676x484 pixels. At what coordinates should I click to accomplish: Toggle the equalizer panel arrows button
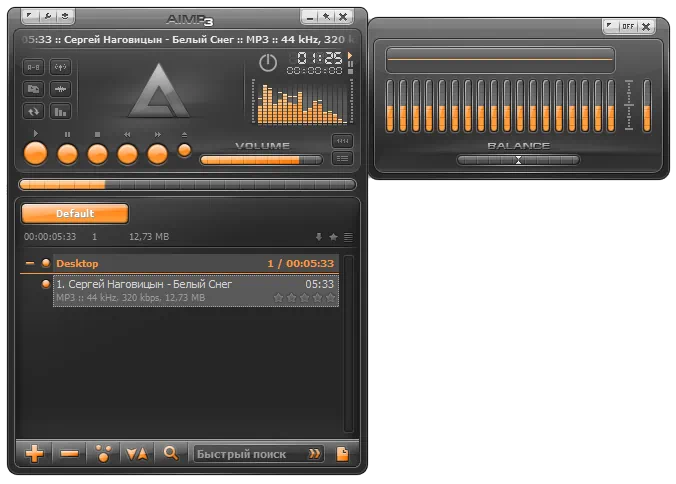tap(342, 141)
